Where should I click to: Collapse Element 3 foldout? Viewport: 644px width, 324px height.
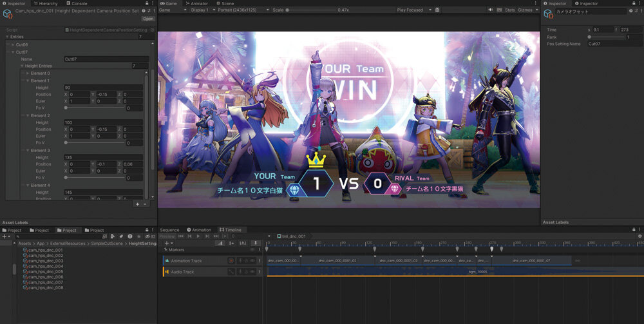(x=28, y=151)
